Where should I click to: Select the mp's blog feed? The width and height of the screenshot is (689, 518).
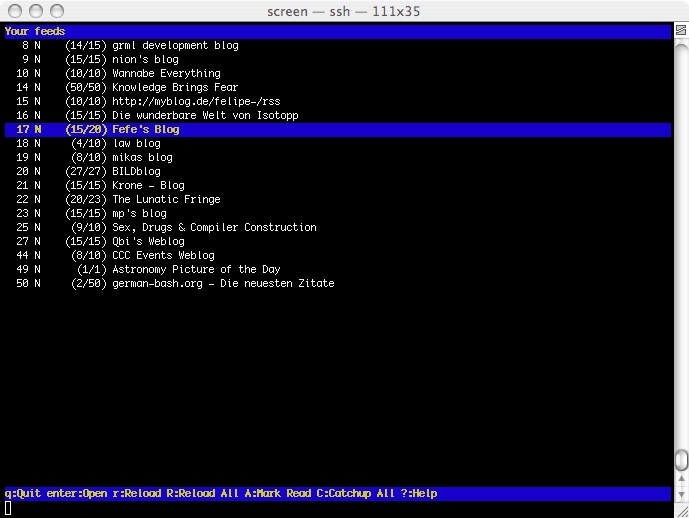coord(337,214)
